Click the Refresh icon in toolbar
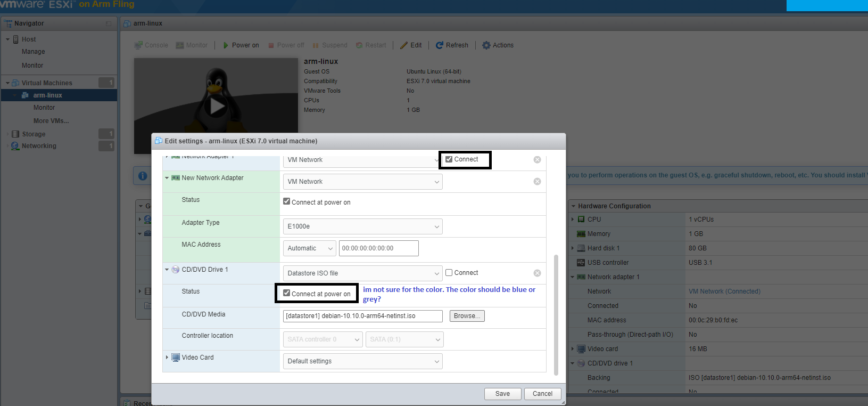Image resolution: width=868 pixels, height=406 pixels. (440, 45)
